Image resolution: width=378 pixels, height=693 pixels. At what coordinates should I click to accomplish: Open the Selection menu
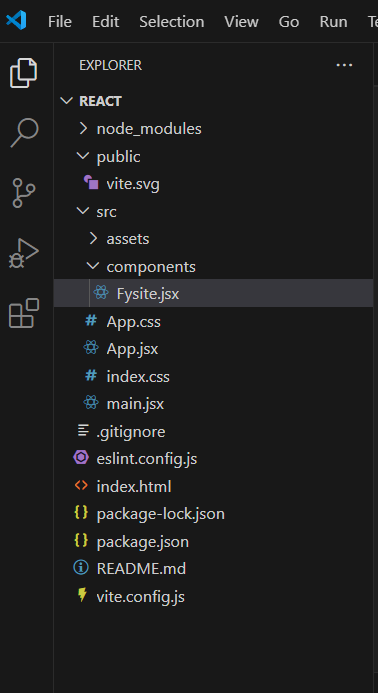(x=172, y=22)
